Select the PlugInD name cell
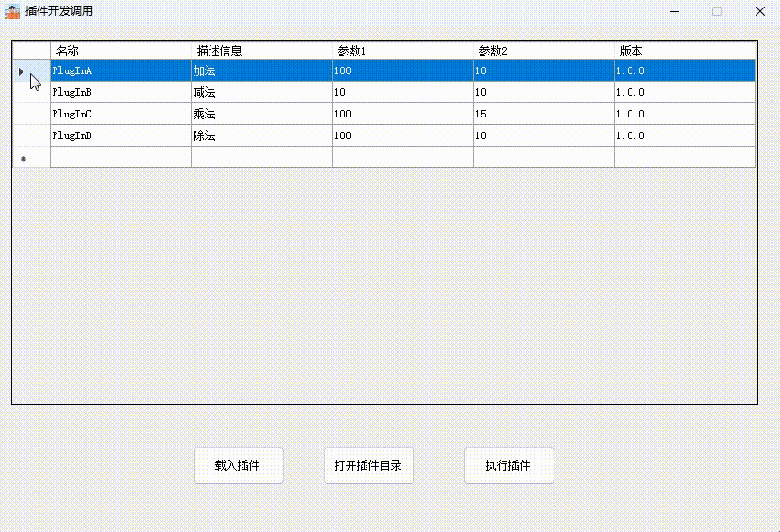The width and height of the screenshot is (780, 532). (x=120, y=136)
